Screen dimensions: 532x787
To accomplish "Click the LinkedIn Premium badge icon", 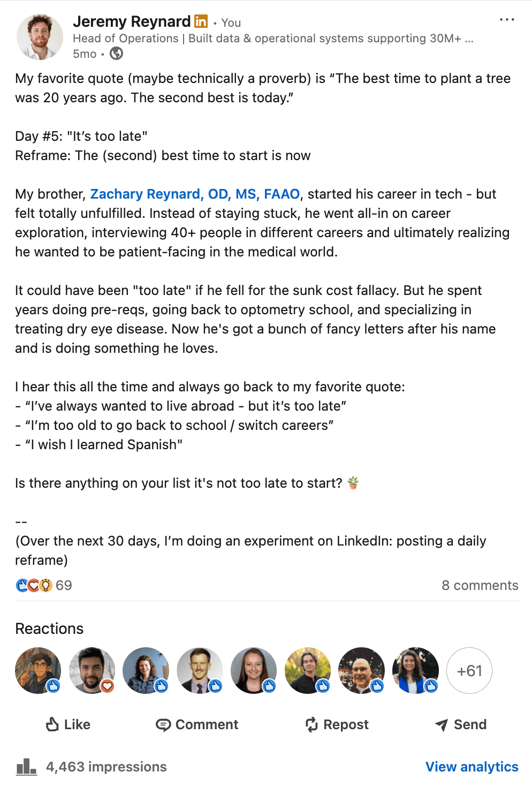I will (201, 21).
